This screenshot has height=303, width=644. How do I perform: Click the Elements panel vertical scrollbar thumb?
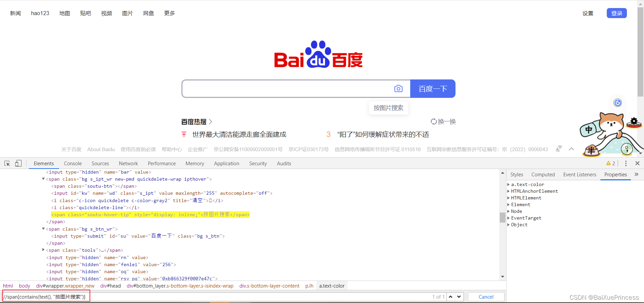pos(502,218)
